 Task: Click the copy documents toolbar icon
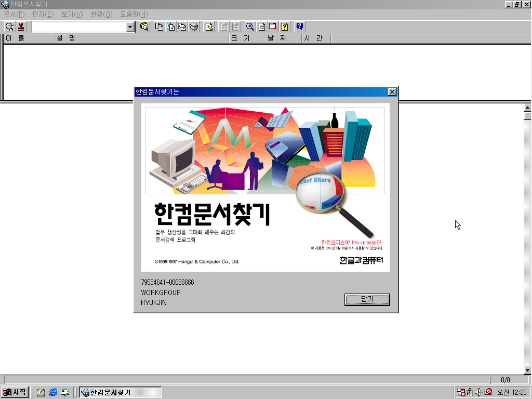point(159,27)
